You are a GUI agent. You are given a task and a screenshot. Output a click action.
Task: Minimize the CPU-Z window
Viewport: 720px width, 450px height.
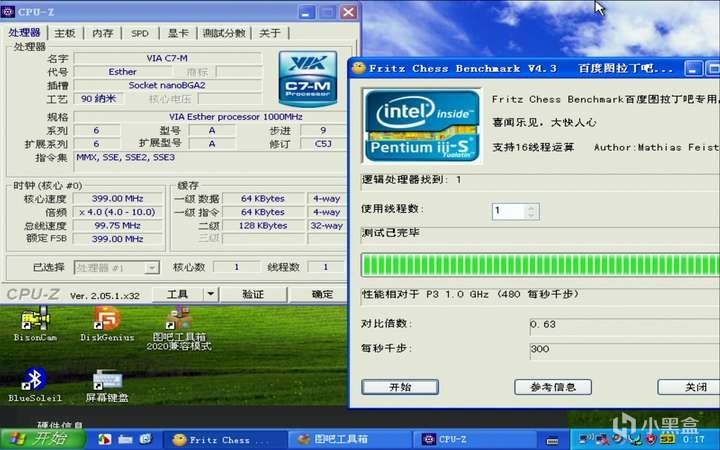pyautogui.click(x=306, y=12)
